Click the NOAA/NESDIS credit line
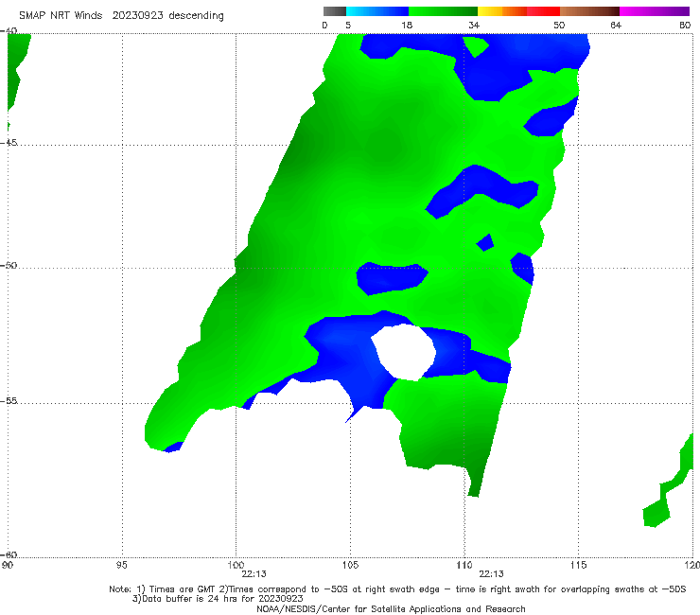Screen dimensions: 700x615 click(x=391, y=608)
